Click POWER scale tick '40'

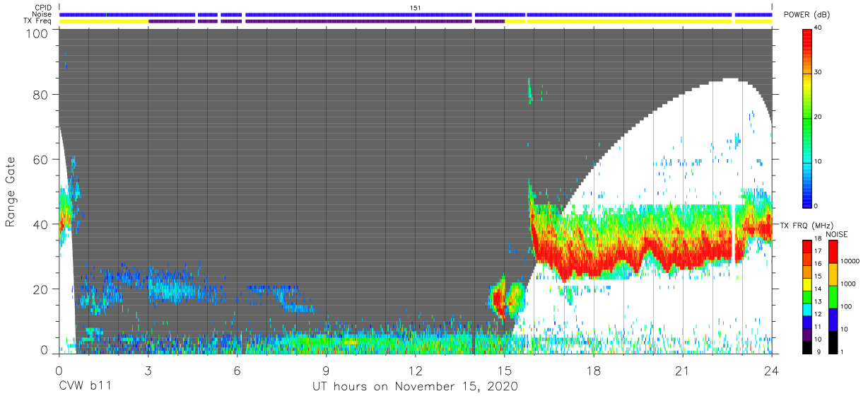[x=819, y=28]
